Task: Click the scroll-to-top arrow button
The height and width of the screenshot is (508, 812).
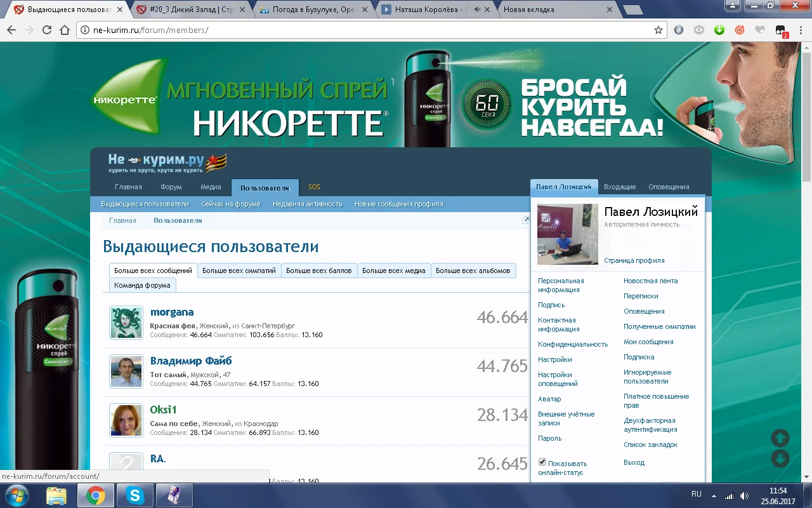Action: 780,438
